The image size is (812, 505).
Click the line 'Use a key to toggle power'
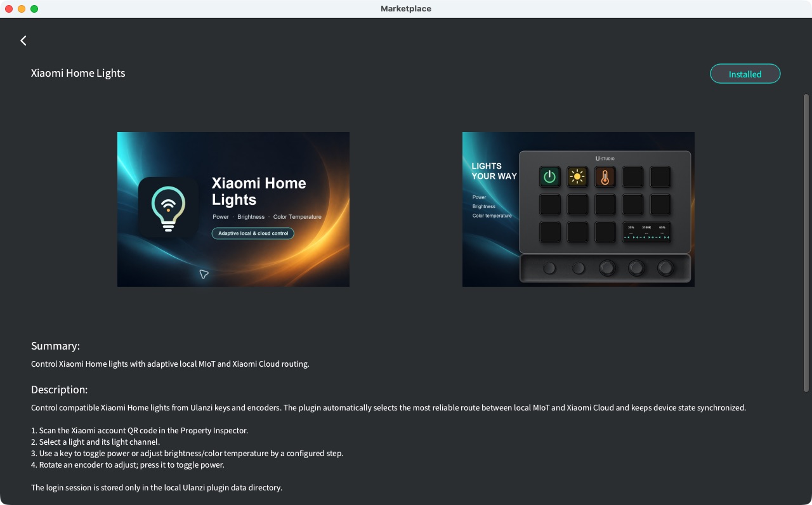click(187, 453)
